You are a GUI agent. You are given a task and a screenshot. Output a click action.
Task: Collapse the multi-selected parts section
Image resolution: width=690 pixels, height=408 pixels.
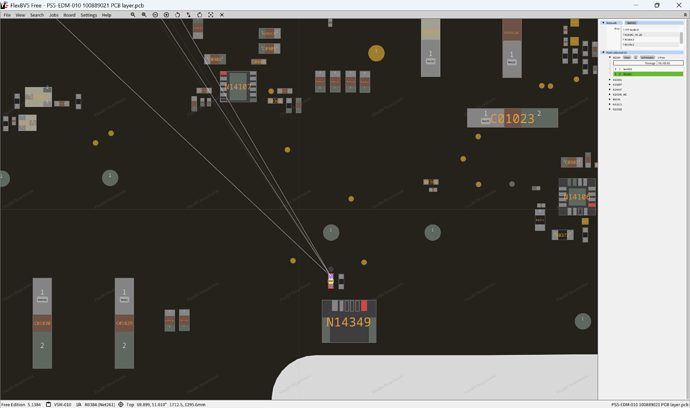click(x=603, y=52)
